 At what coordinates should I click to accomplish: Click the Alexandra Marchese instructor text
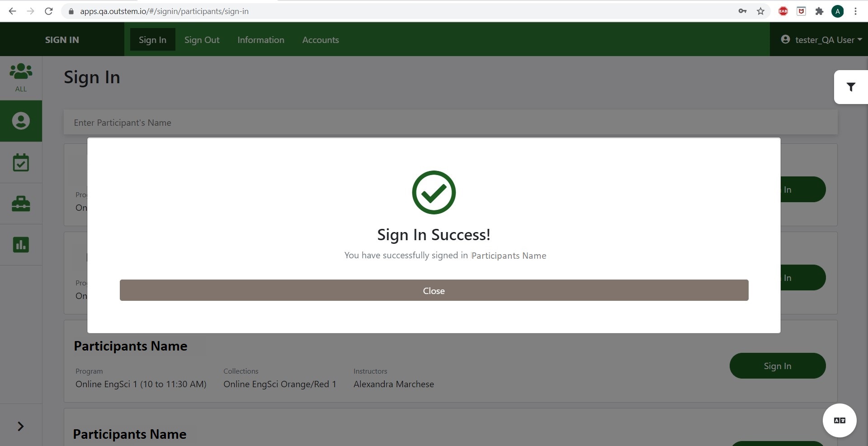tap(394, 384)
